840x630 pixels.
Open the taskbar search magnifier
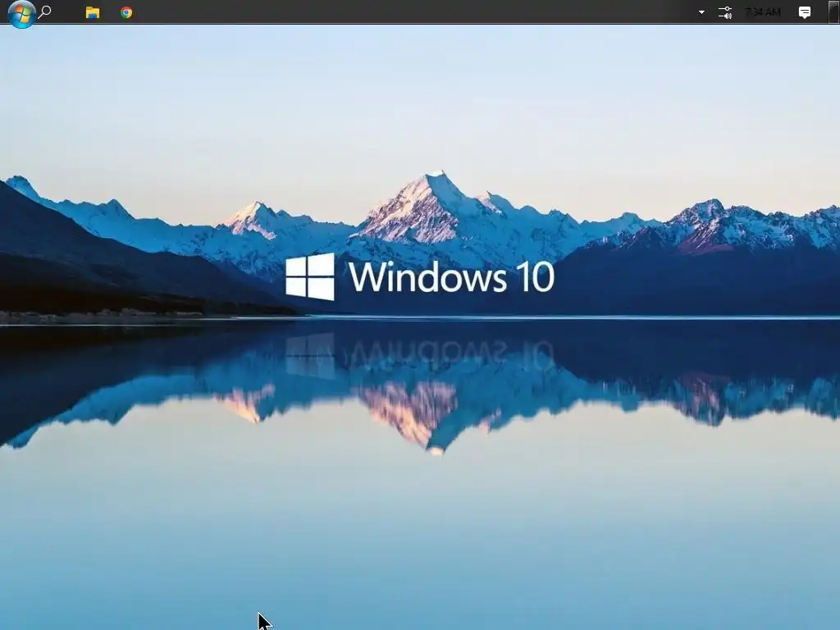pyautogui.click(x=45, y=11)
